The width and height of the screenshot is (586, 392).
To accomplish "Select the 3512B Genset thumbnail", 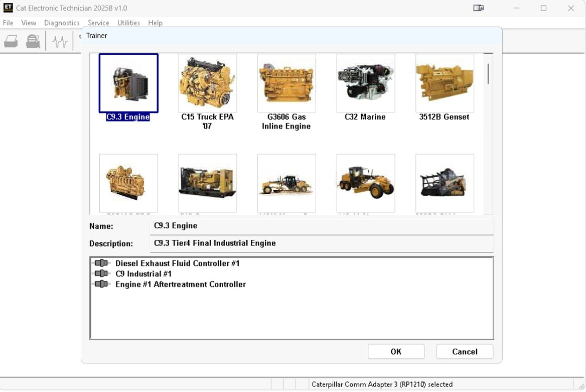I will click(x=444, y=83).
